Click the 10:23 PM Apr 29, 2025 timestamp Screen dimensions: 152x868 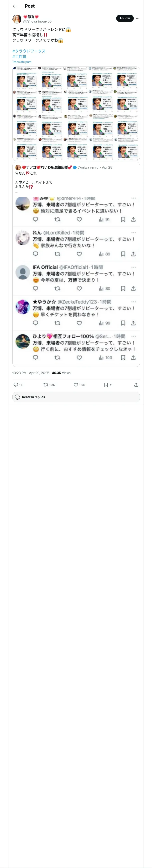tap(31, 373)
